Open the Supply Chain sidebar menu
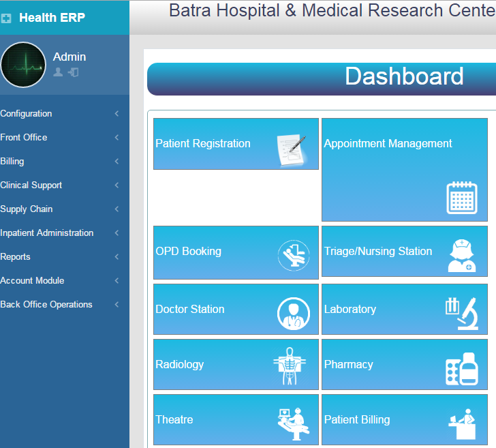This screenshot has width=496, height=448. tap(65, 209)
